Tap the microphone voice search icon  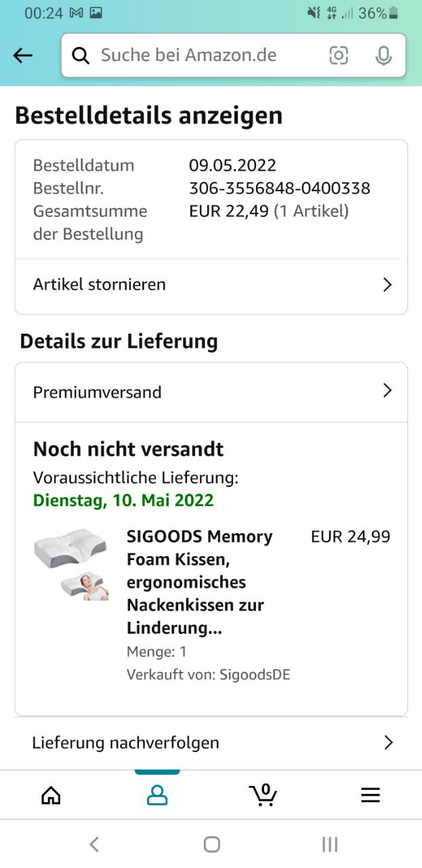(383, 56)
